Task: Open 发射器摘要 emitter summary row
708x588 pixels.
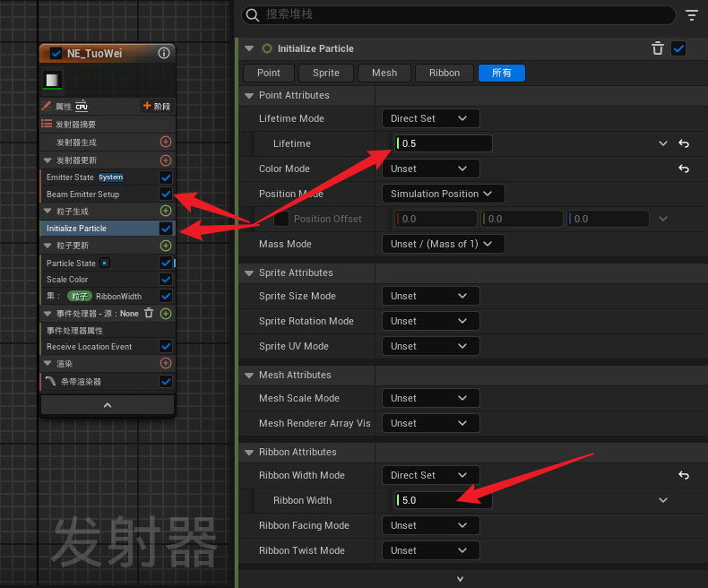Action: (108, 125)
